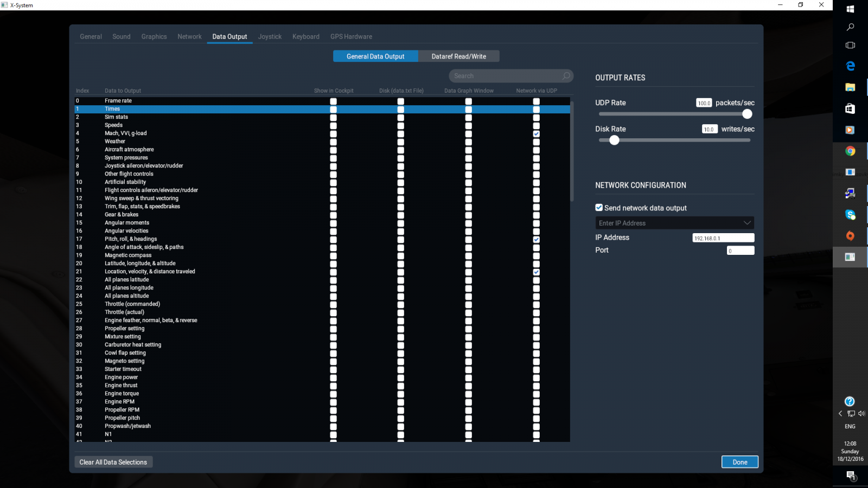This screenshot has height=488, width=868.
Task: Open Skype from the taskbar
Action: point(850,215)
